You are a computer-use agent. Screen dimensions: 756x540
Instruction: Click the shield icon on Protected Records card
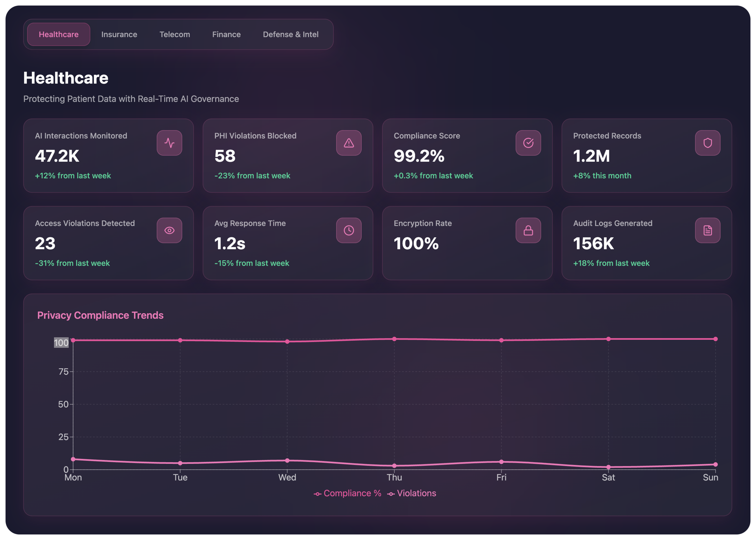pos(708,143)
